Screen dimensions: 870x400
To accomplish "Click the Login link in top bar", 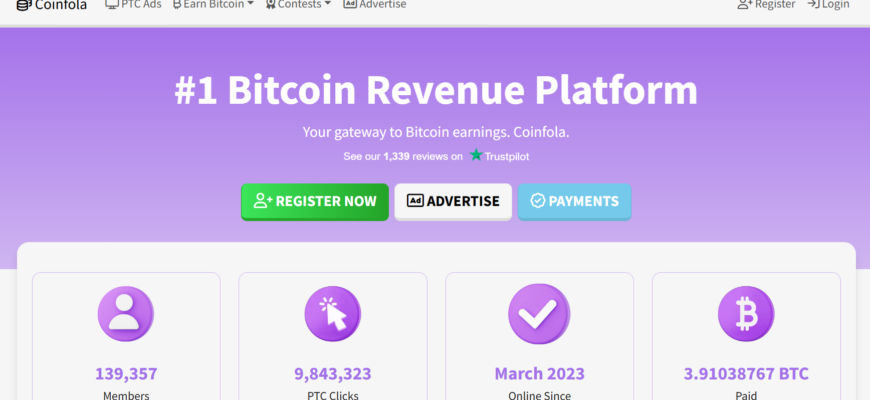I will 828,4.
